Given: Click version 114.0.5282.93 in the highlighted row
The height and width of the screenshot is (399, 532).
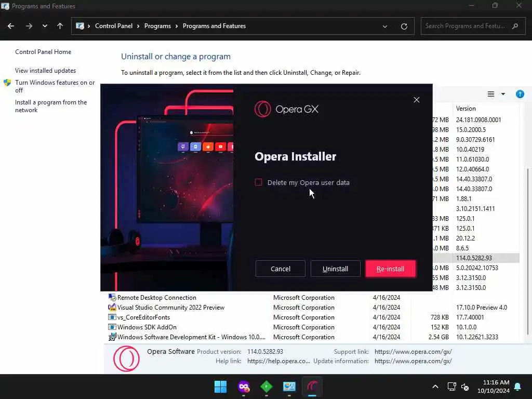Looking at the screenshot, I should pyautogui.click(x=474, y=258).
